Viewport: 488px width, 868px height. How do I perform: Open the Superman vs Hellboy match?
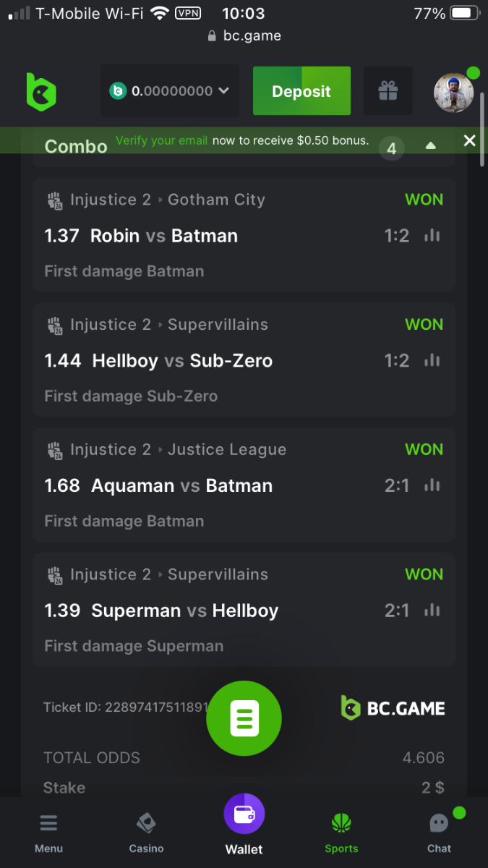click(x=184, y=610)
